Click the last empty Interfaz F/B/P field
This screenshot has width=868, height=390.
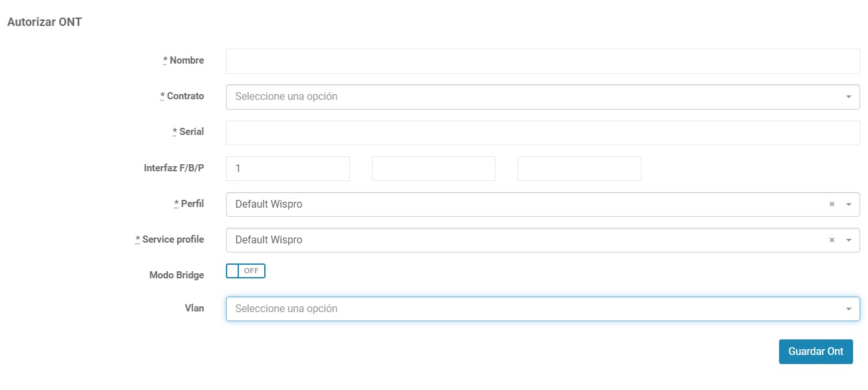point(579,169)
